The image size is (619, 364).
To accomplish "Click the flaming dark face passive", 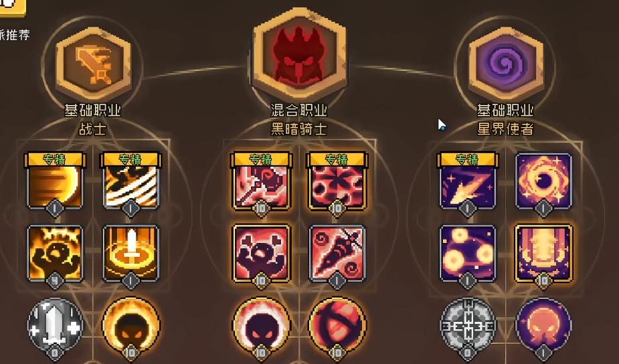I will pyautogui.click(x=131, y=326).
